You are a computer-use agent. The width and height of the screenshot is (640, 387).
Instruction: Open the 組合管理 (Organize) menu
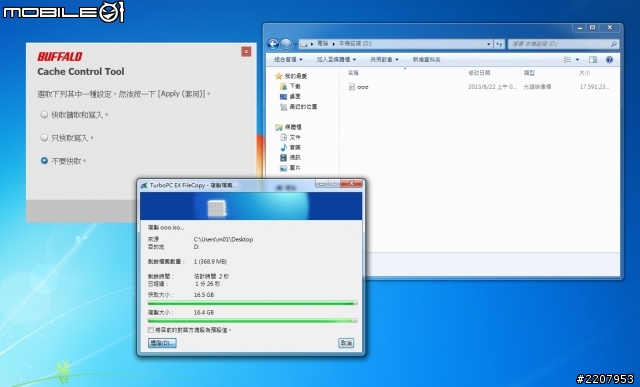tap(288, 60)
